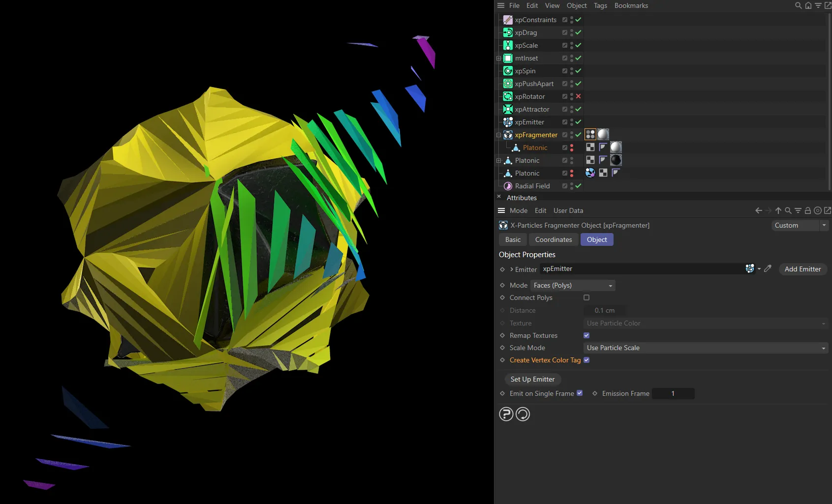Screen dimensions: 832x504
Task: Select the Radial Field object icon
Action: pyautogui.click(x=508, y=186)
